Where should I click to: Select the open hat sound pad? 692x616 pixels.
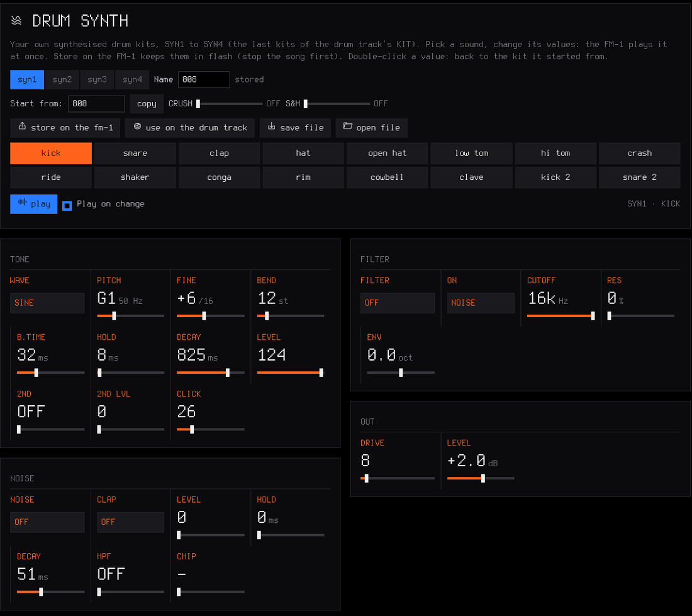(x=388, y=153)
